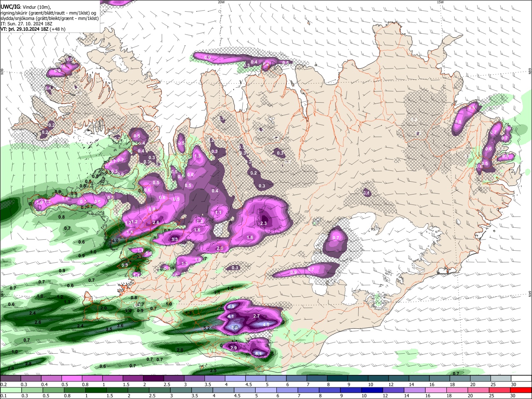Click the map value '2.8' in the southwest ocean

tap(28, 364)
